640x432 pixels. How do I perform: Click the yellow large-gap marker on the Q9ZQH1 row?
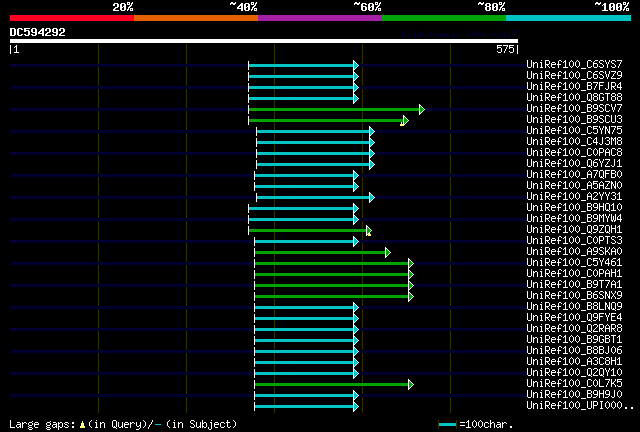click(x=369, y=234)
